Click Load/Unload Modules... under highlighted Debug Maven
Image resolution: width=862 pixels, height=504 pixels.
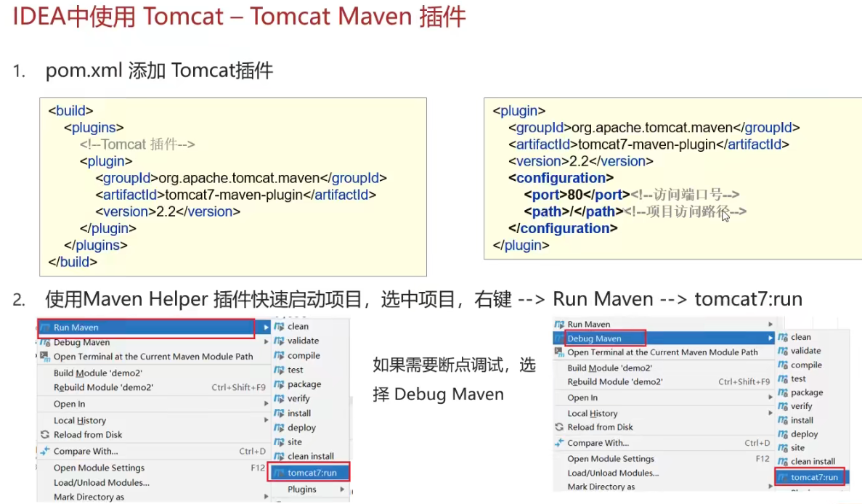[613, 473]
